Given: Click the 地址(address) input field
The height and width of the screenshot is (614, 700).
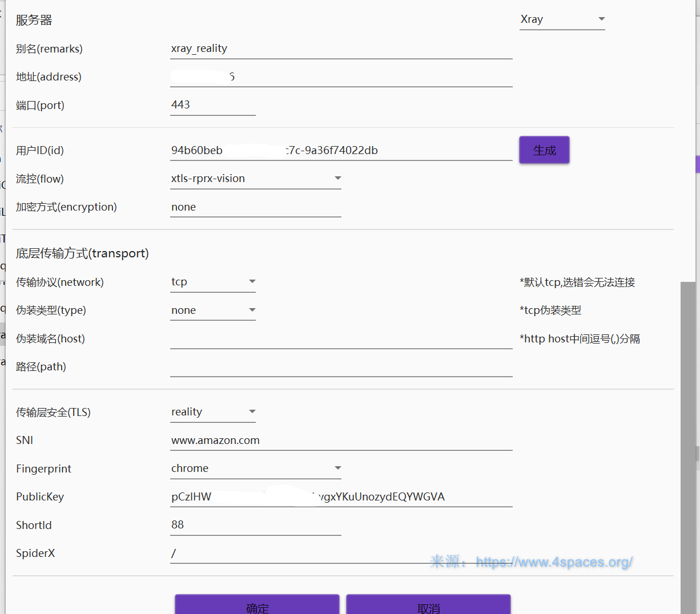Looking at the screenshot, I should [x=341, y=76].
